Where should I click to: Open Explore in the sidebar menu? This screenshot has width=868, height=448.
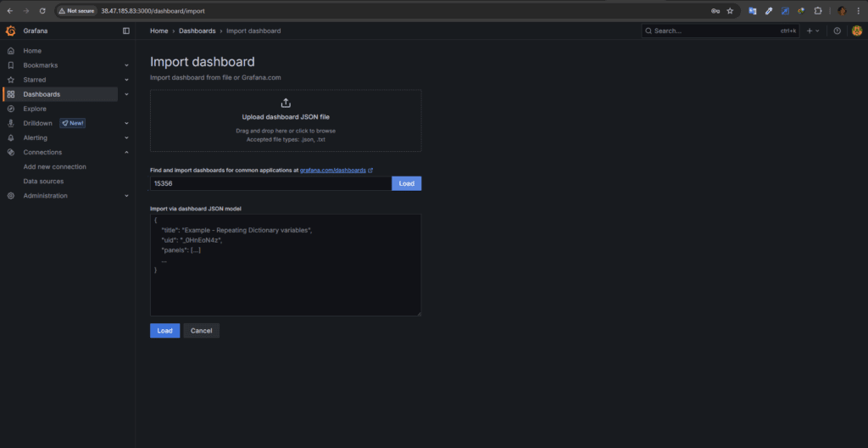(35, 109)
